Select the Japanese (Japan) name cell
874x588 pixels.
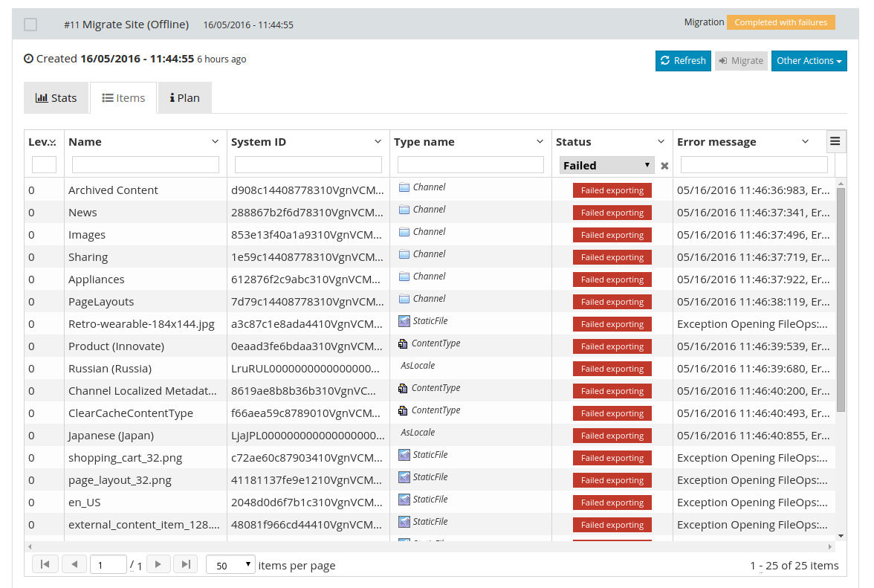[146, 436]
